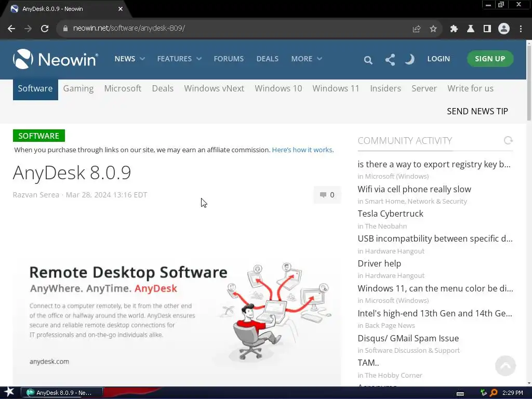Select the Deals category tab

[163, 88]
